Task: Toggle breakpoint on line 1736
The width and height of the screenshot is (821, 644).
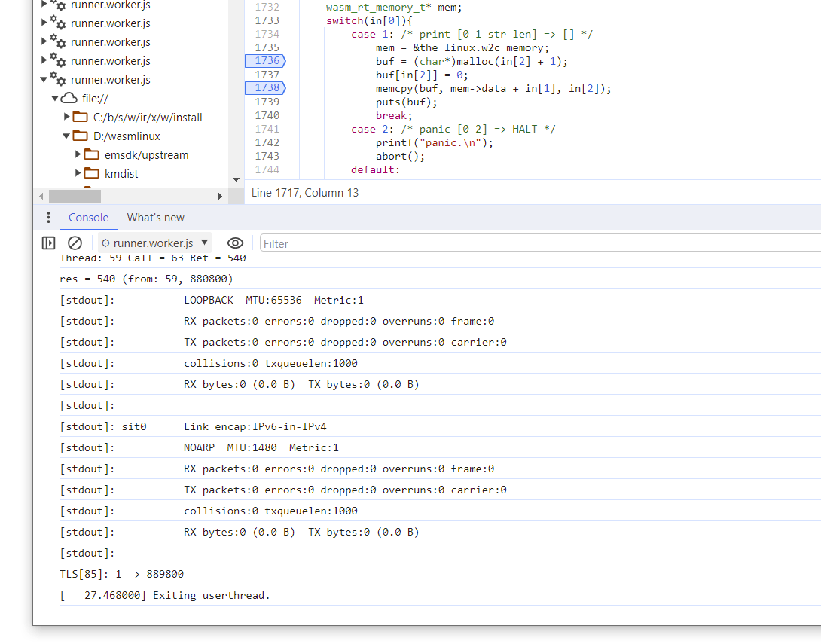Action: click(265, 61)
